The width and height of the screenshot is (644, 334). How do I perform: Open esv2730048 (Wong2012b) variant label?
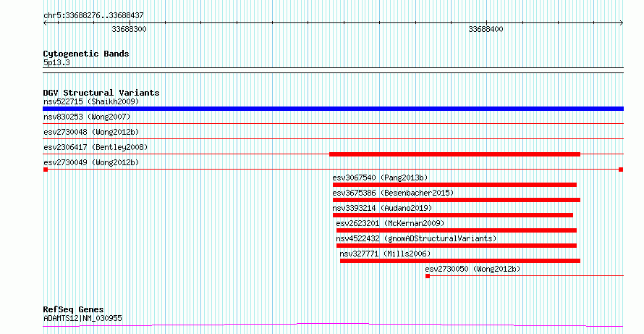click(91, 132)
